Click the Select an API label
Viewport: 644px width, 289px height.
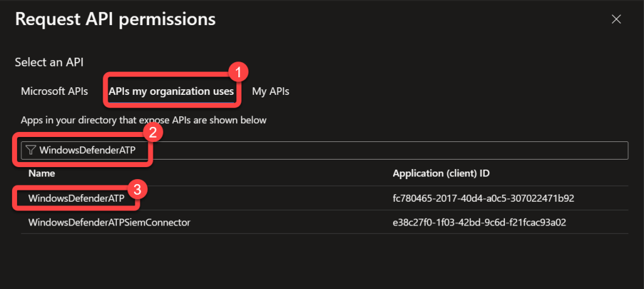tap(49, 62)
